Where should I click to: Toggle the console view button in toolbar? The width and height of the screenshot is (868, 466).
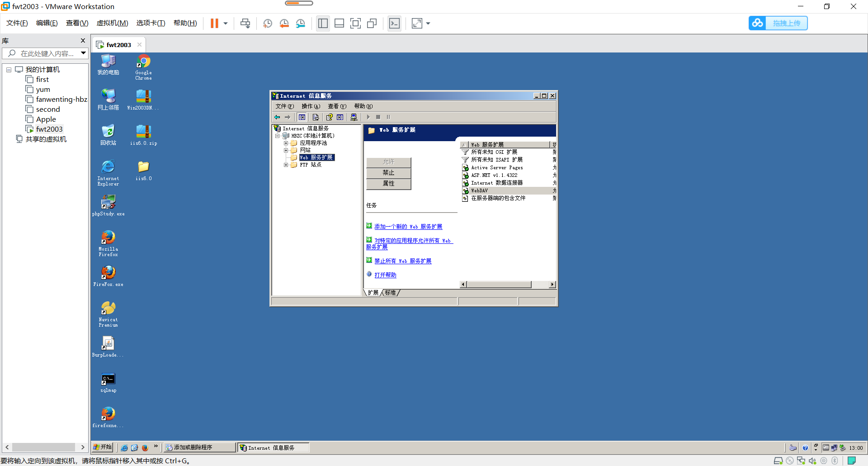pos(394,24)
